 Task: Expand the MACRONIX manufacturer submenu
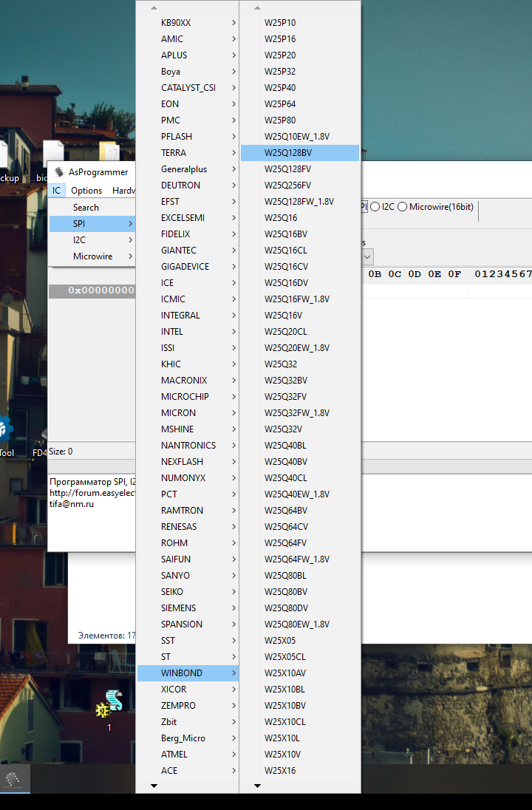188,380
